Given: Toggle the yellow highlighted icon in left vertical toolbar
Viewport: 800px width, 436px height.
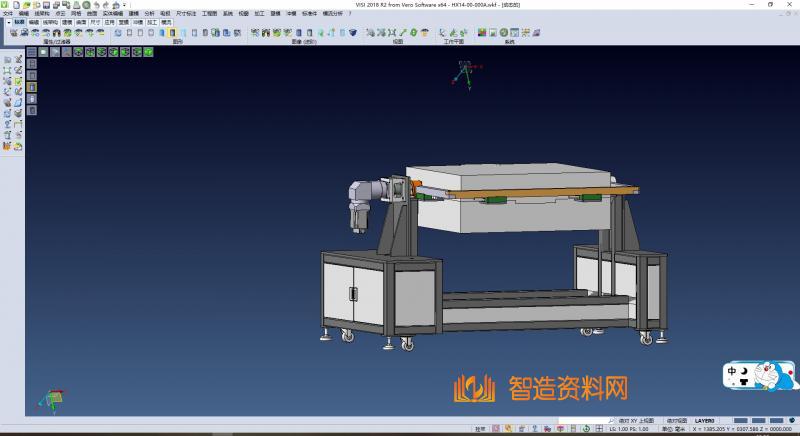Looking at the screenshot, I should tap(31, 87).
